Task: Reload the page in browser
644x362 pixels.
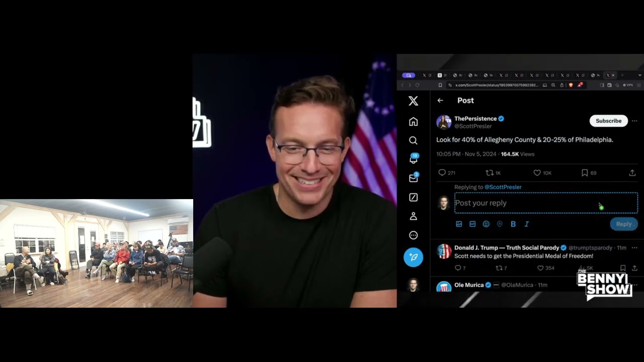Action: point(417,85)
